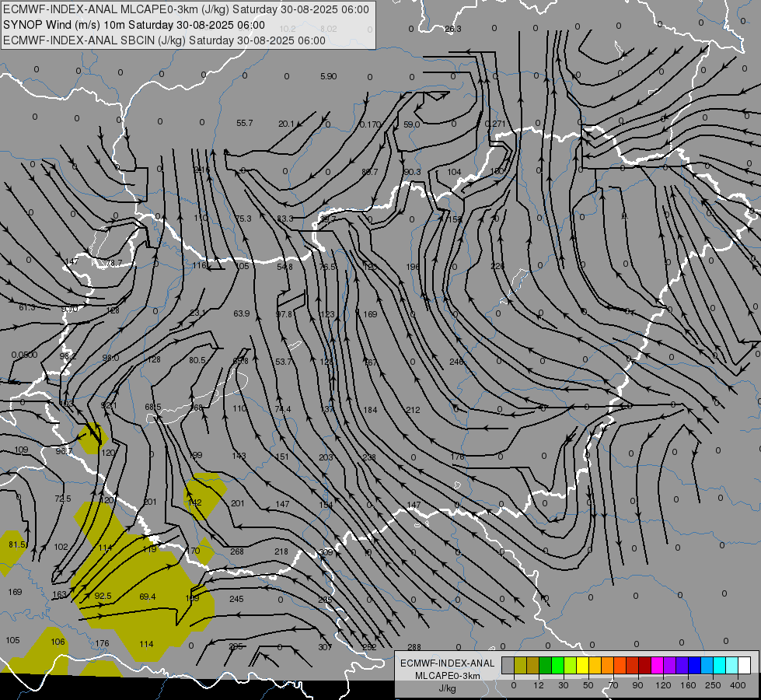This screenshot has width=761, height=700.
Task: Click the map value '23.1'
Action: click(x=197, y=313)
